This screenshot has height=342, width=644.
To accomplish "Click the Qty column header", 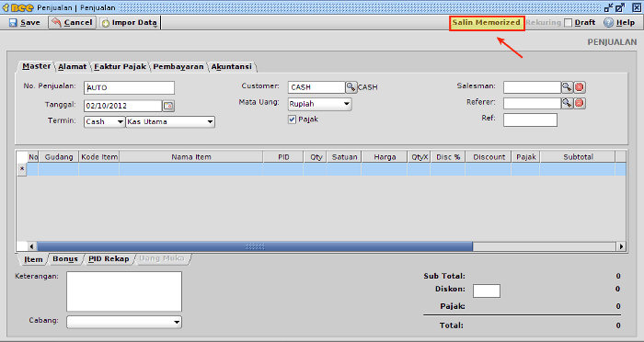I will click(316, 157).
